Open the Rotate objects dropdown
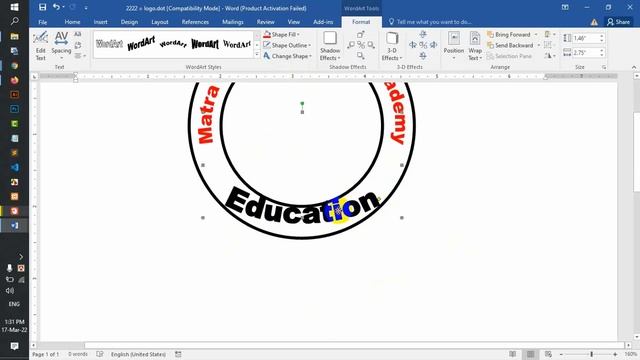The width and height of the screenshot is (640, 360). (x=550, y=56)
